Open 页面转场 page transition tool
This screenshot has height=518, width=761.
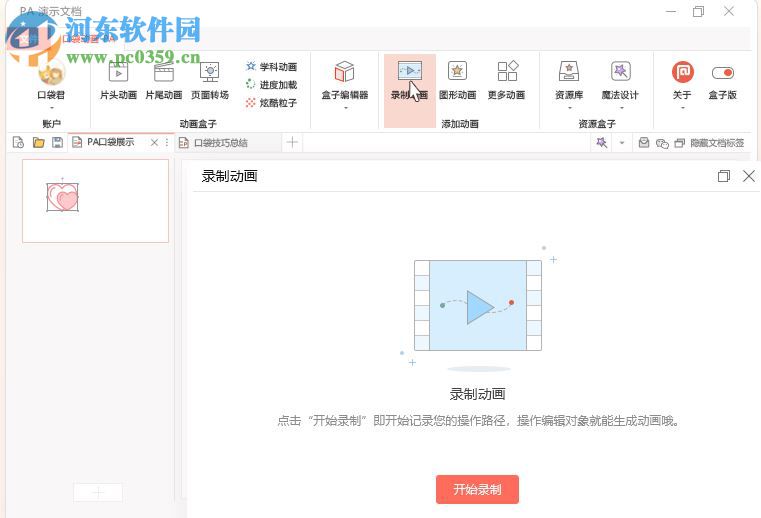210,80
